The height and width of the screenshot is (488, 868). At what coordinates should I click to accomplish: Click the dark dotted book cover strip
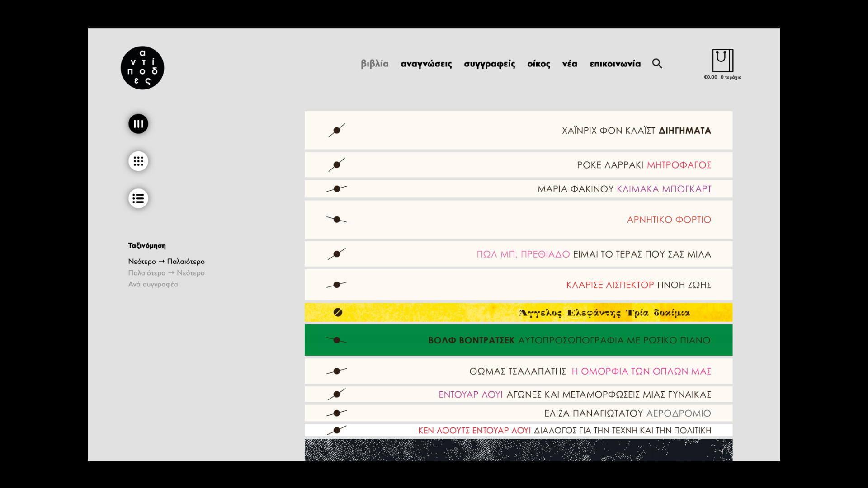(x=518, y=450)
